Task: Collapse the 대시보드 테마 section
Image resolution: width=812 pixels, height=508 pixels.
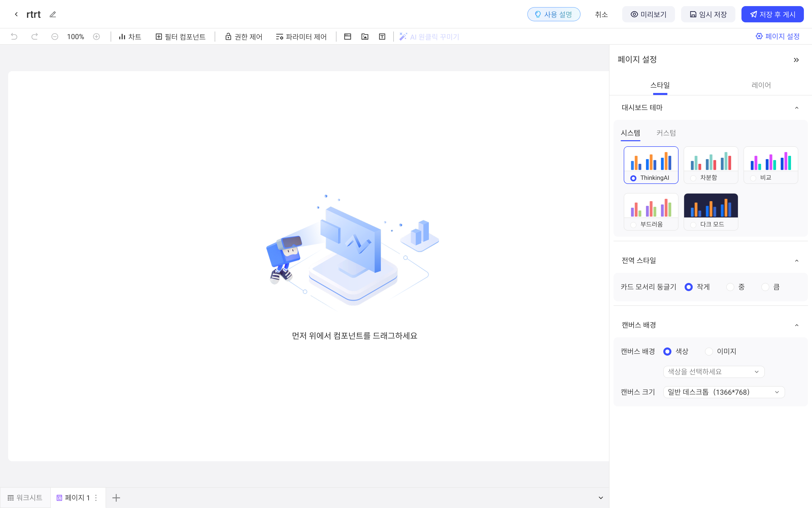Action: [797, 108]
